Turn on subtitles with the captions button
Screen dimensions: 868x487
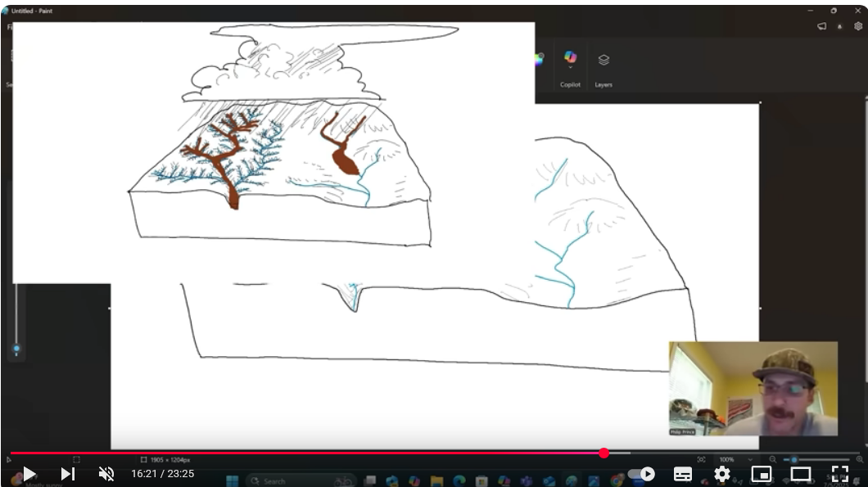coord(683,474)
